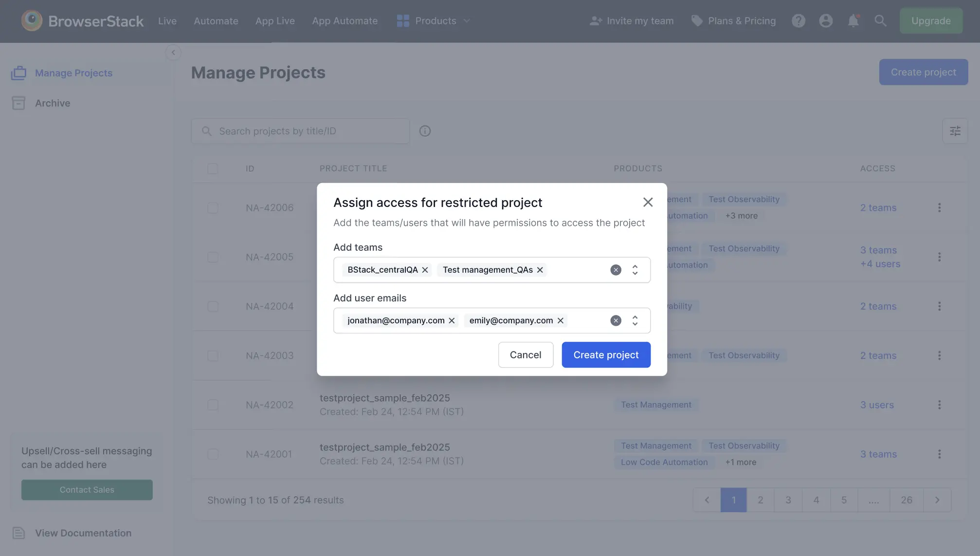The height and width of the screenshot is (556, 980).
Task: Click the help question mark icon
Action: point(798,20)
